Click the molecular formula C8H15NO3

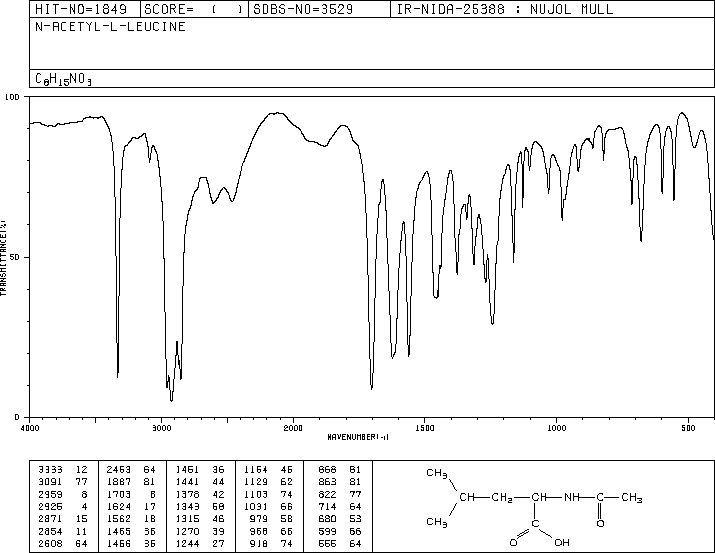[63, 79]
